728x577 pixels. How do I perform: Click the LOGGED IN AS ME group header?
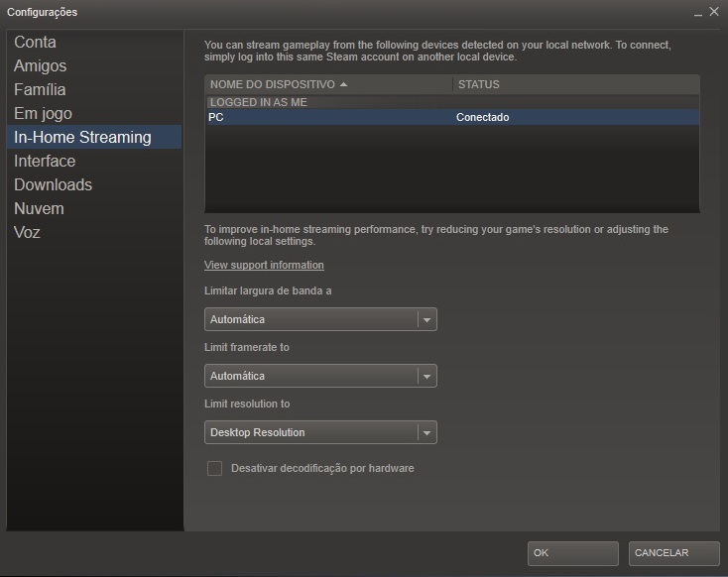tap(259, 102)
